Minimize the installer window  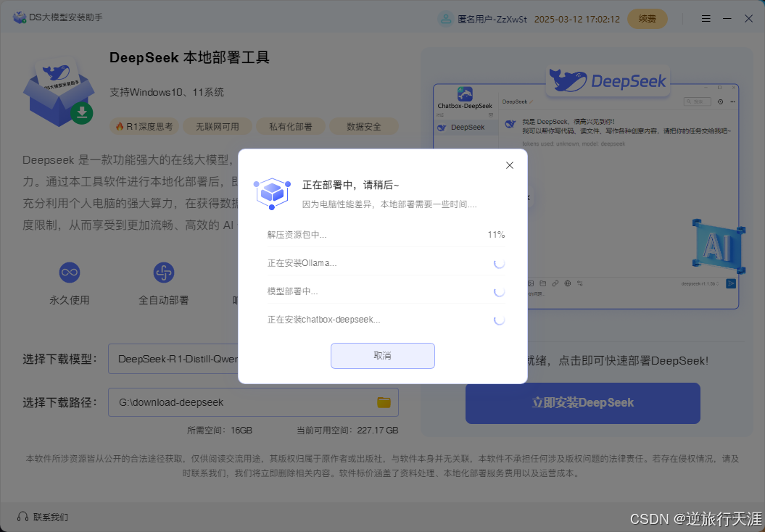727,19
